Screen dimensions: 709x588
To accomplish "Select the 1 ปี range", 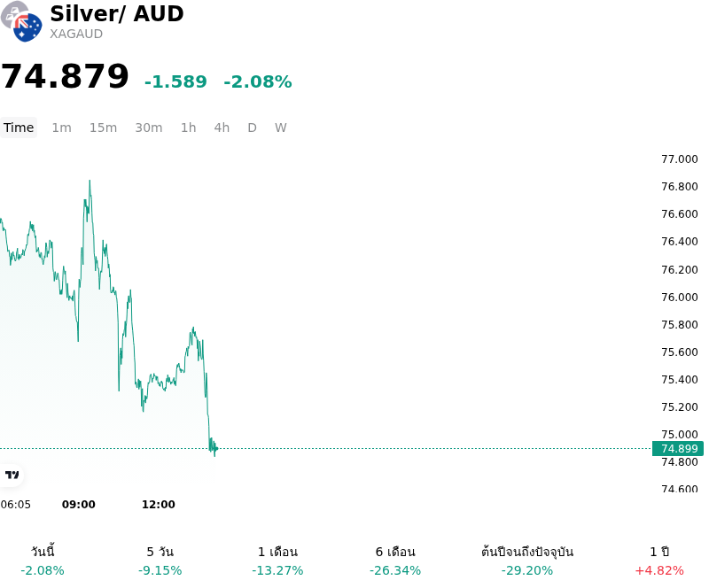I will pyautogui.click(x=659, y=561).
